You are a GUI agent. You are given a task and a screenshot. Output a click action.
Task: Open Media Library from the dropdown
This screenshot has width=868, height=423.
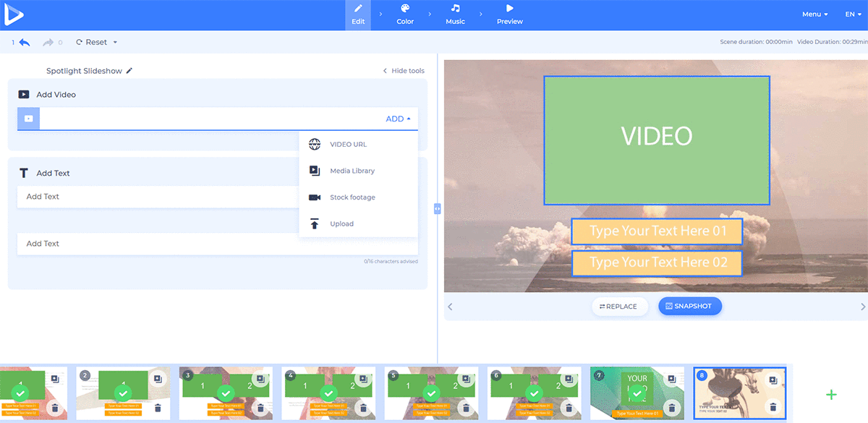[x=352, y=171]
